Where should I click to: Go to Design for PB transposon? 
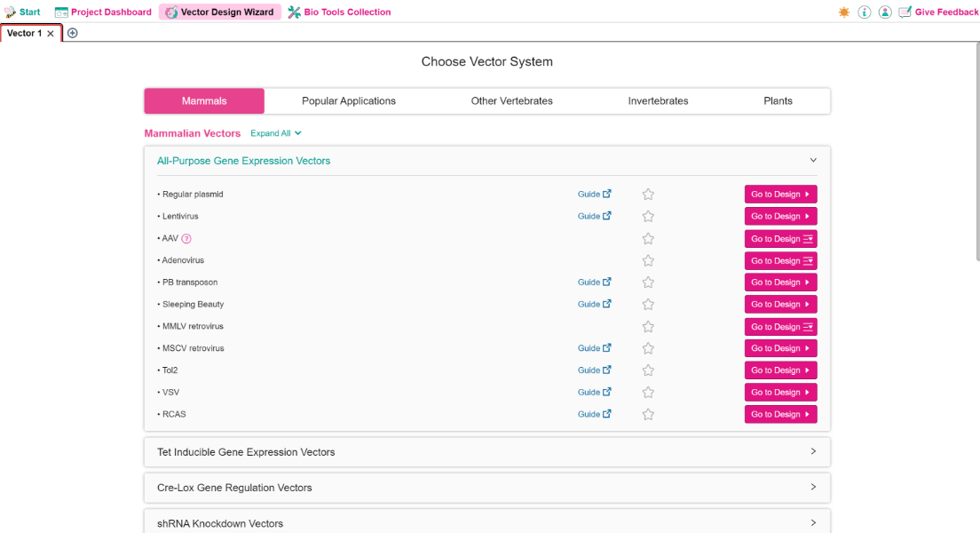[x=780, y=282]
